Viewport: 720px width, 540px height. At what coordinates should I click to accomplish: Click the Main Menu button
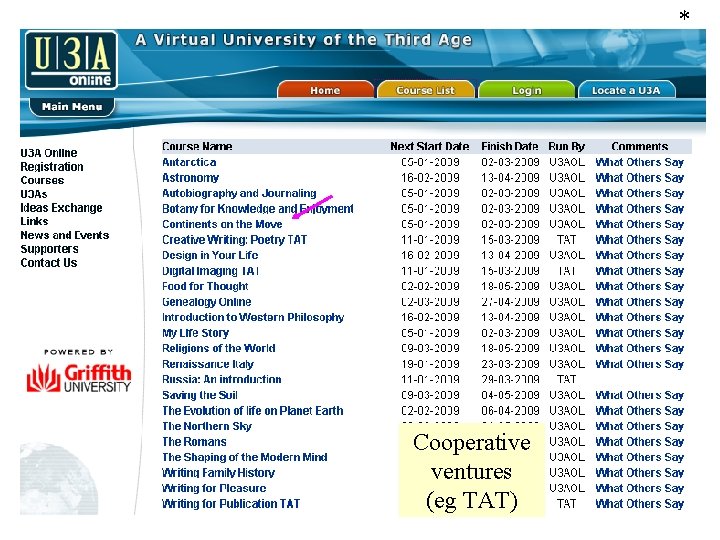click(x=72, y=107)
